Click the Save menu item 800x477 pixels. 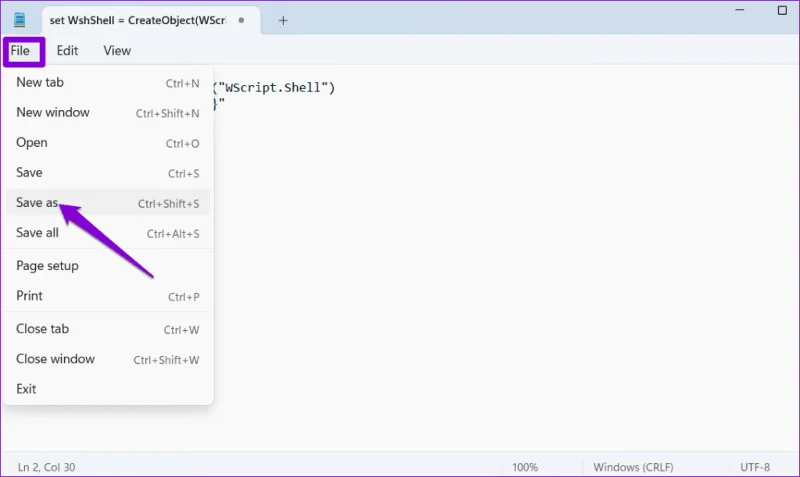click(108, 173)
